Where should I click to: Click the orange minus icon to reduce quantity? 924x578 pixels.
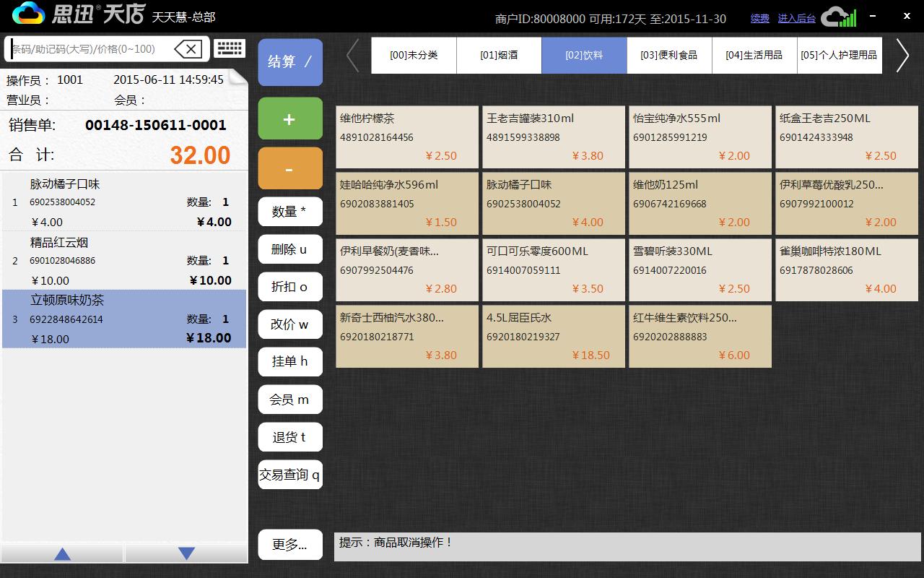pyautogui.click(x=289, y=168)
